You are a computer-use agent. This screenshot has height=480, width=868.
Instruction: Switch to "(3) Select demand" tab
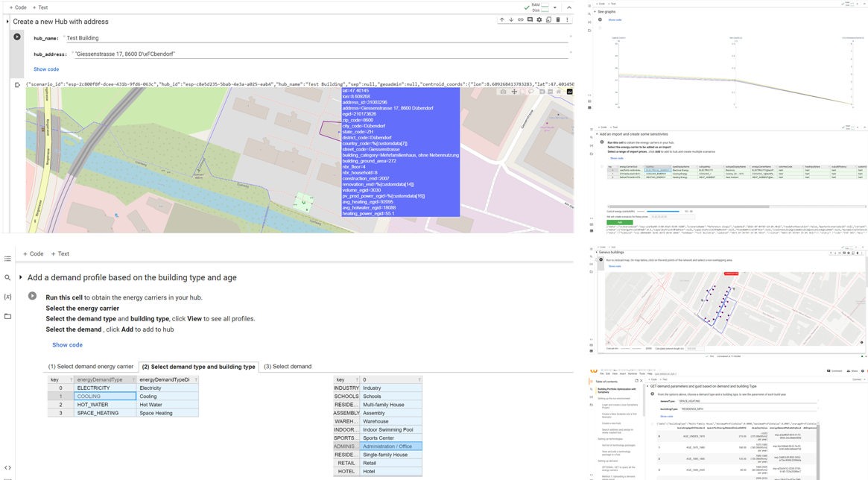[x=288, y=367]
